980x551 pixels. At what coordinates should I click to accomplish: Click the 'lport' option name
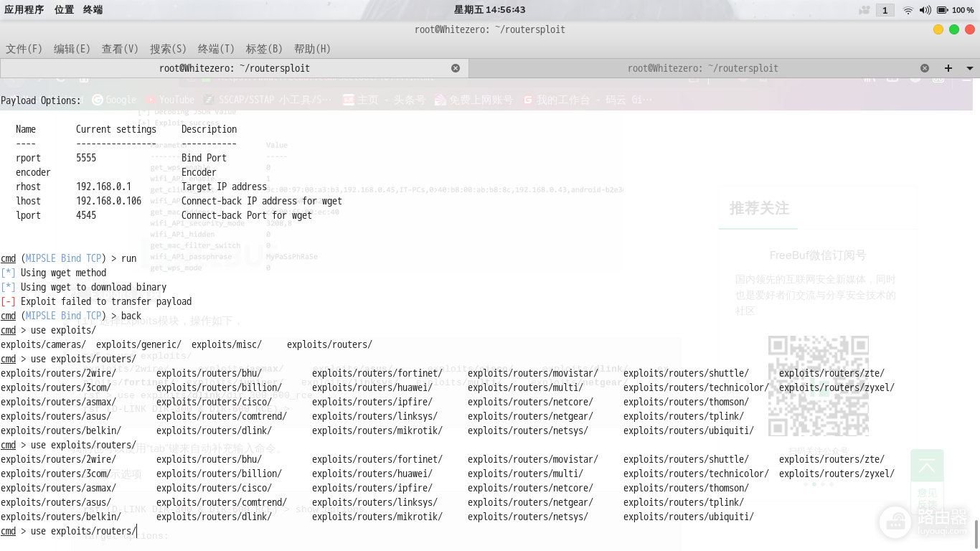click(x=29, y=215)
